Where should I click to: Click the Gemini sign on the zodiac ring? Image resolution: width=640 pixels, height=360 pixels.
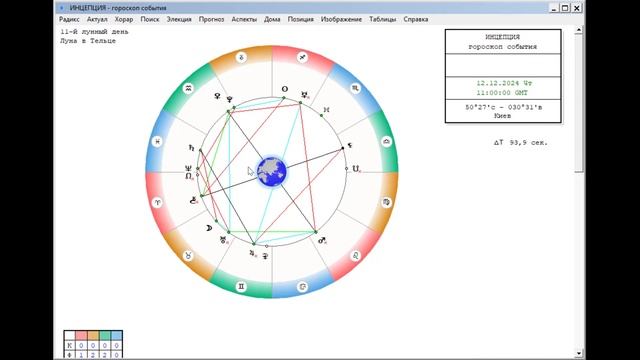tap(241, 287)
